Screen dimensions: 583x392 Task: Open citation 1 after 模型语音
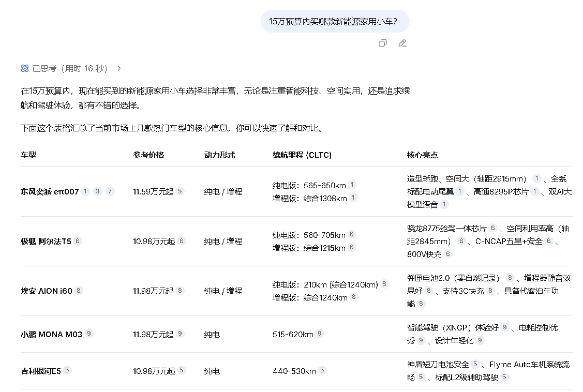[x=444, y=204]
